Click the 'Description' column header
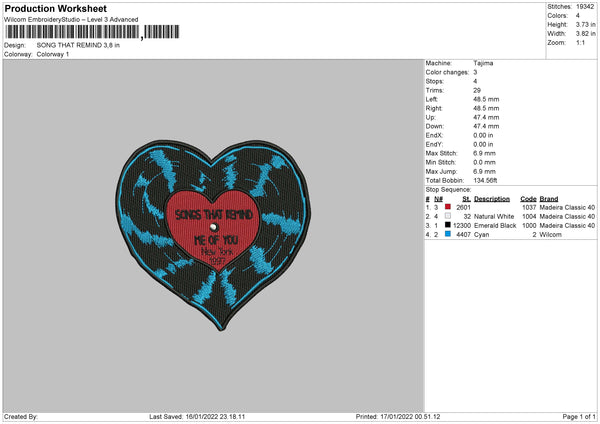This screenshot has width=600, height=424. [x=492, y=199]
